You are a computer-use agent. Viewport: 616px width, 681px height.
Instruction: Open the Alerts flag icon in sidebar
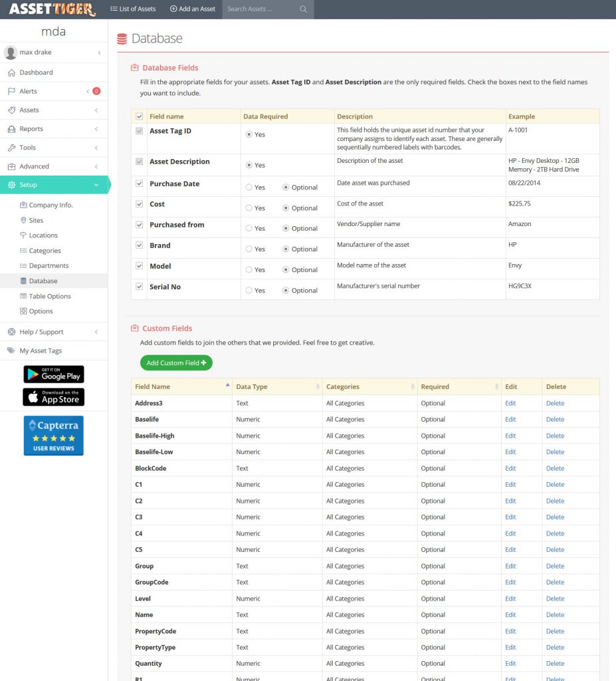click(x=12, y=91)
